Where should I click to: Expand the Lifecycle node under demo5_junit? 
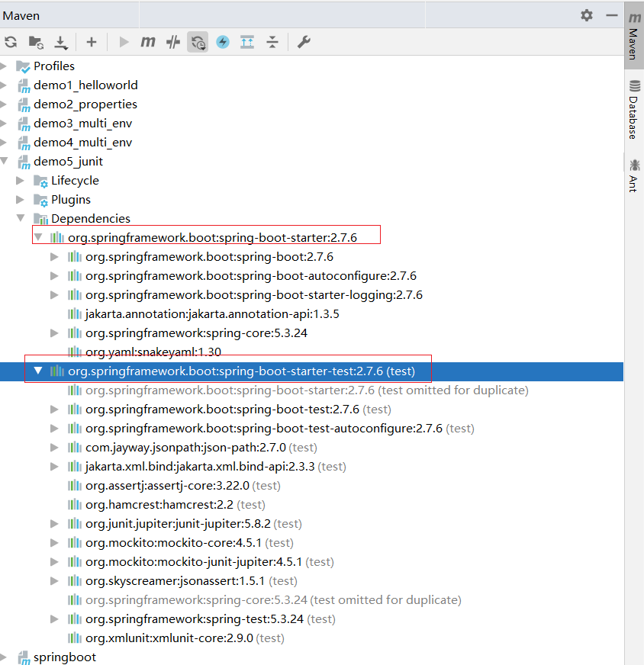click(x=21, y=181)
